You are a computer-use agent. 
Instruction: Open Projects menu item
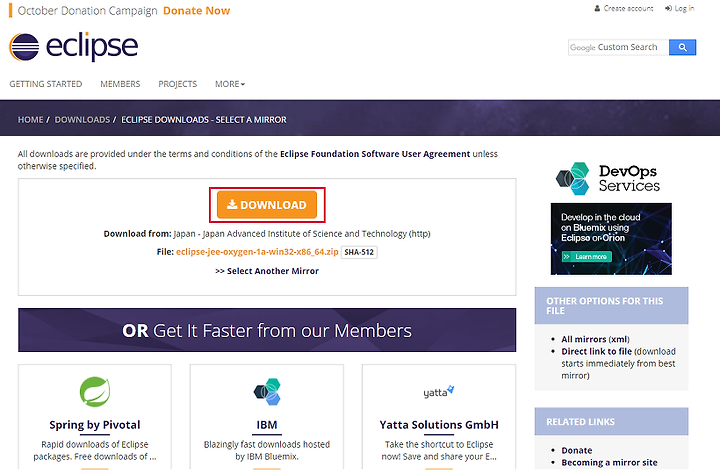tap(178, 84)
